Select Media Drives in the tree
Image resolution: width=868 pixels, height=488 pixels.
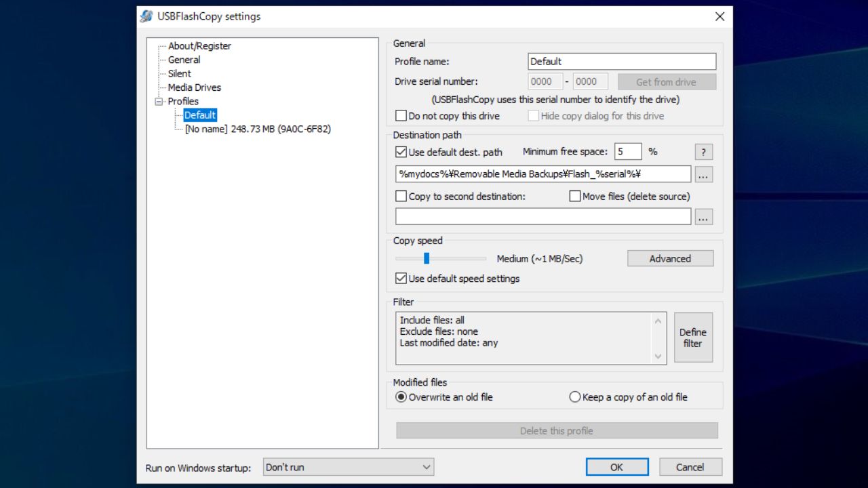[x=195, y=87]
